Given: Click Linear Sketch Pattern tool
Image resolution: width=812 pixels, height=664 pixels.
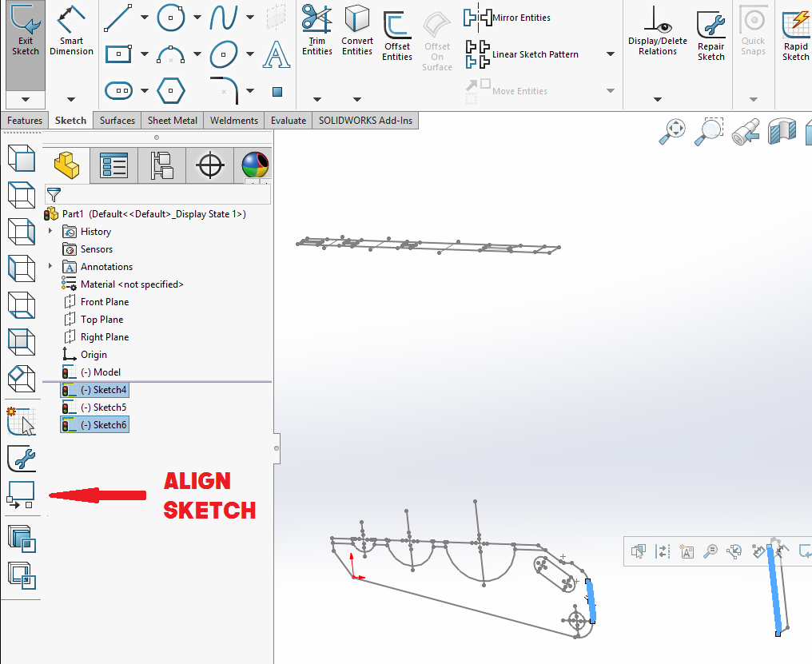Looking at the screenshot, I should click(x=521, y=54).
